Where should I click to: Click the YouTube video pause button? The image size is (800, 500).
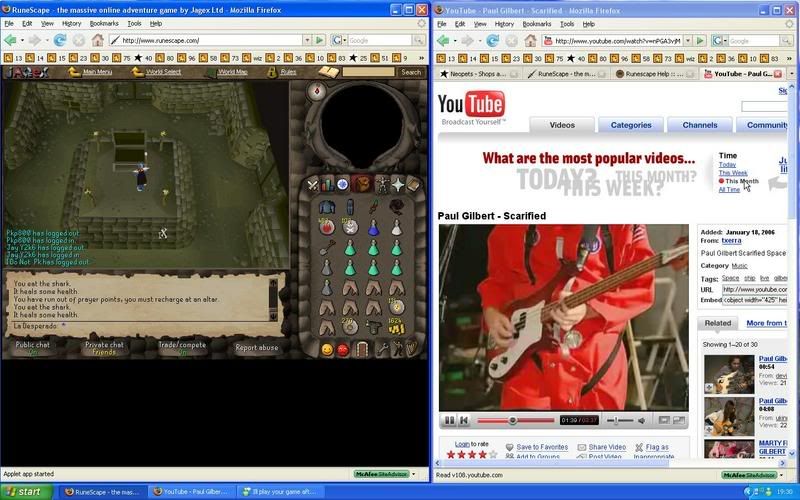(450, 420)
